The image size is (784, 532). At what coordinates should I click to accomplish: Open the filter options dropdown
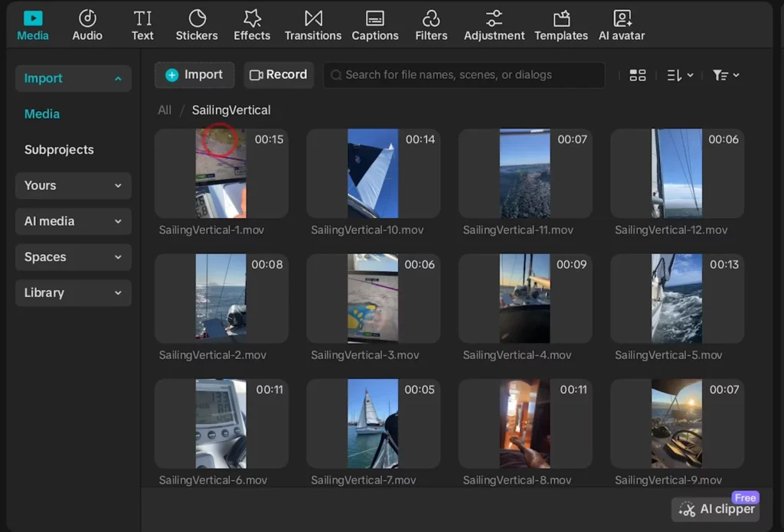pos(725,75)
